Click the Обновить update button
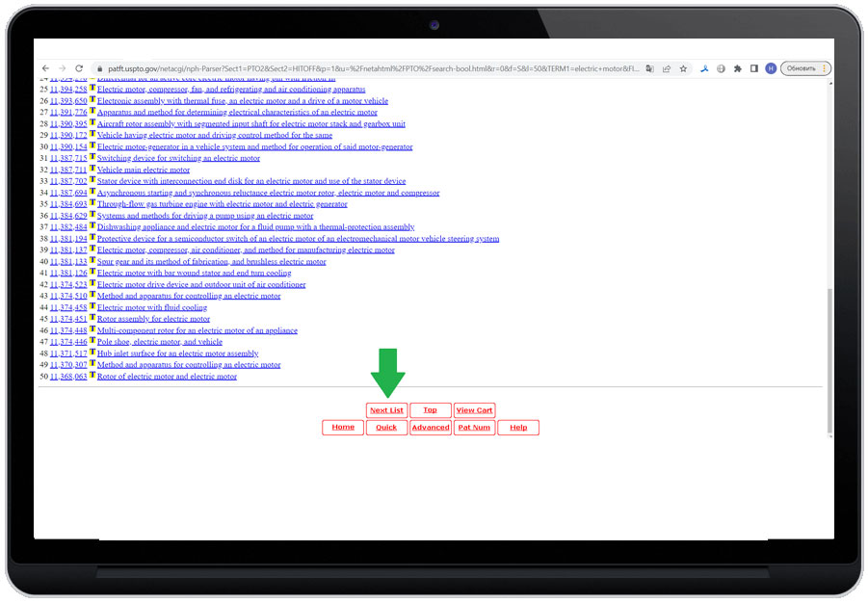 pos(801,69)
